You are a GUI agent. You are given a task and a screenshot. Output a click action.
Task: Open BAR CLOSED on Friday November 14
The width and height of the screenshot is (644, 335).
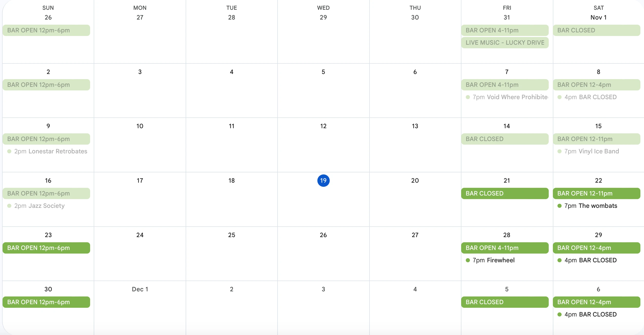[505, 139]
